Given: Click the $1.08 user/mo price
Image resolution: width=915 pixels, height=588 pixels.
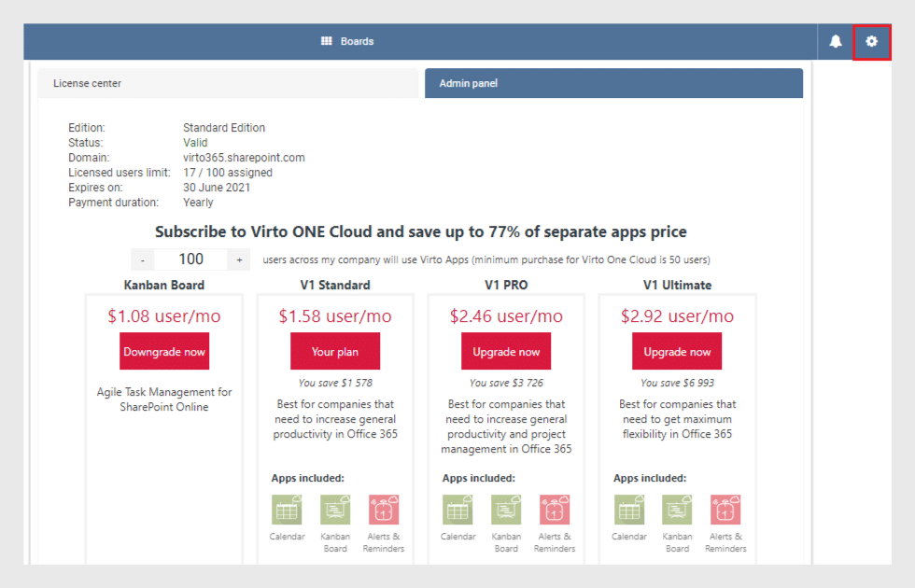Looking at the screenshot, I should tap(164, 316).
